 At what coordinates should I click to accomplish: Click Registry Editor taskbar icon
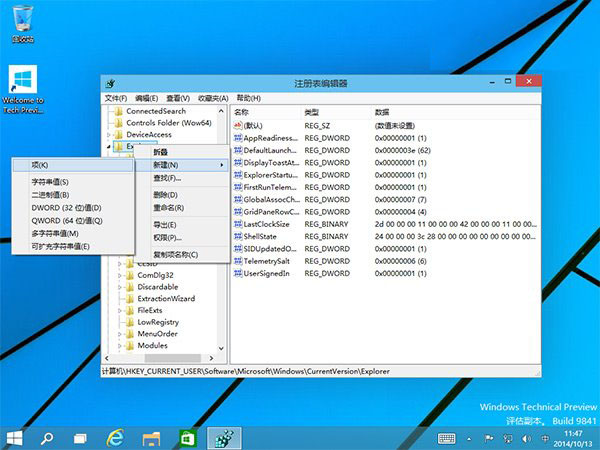(x=223, y=437)
